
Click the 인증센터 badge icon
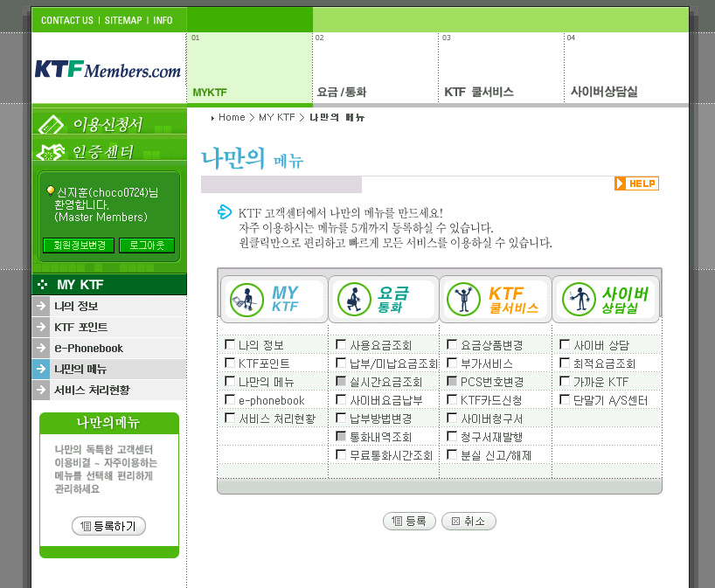(x=51, y=152)
